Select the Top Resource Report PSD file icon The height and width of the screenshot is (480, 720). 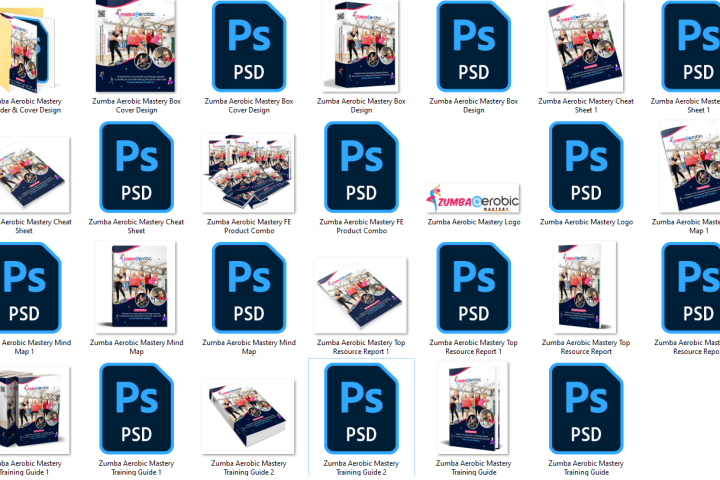691,288
